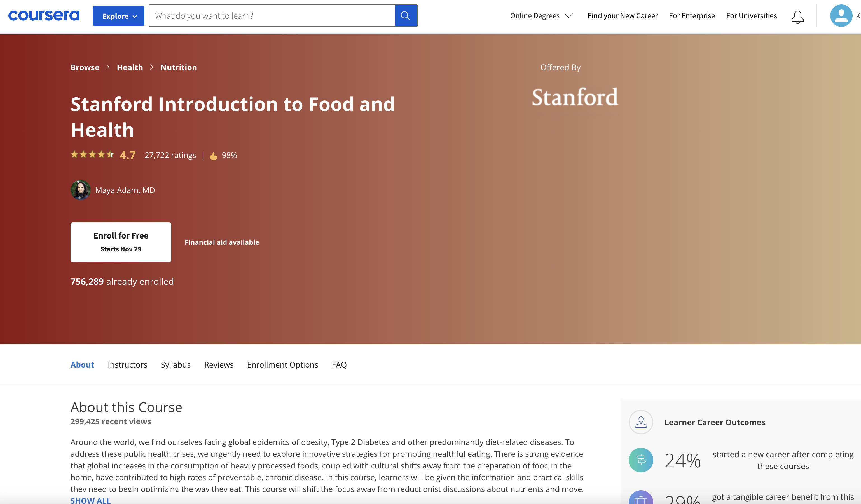Viewport: 861px width, 504px height.
Task: Click the user profile avatar icon
Action: pos(841,16)
